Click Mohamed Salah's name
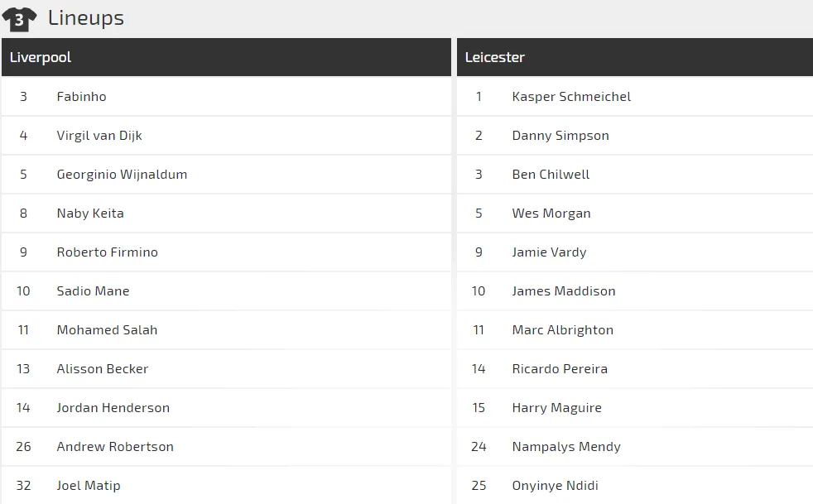Viewport: 813px width, 504px height. click(107, 329)
